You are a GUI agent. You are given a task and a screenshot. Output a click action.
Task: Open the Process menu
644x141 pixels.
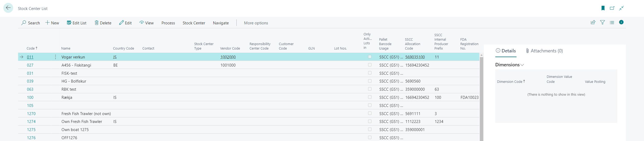tap(168, 23)
